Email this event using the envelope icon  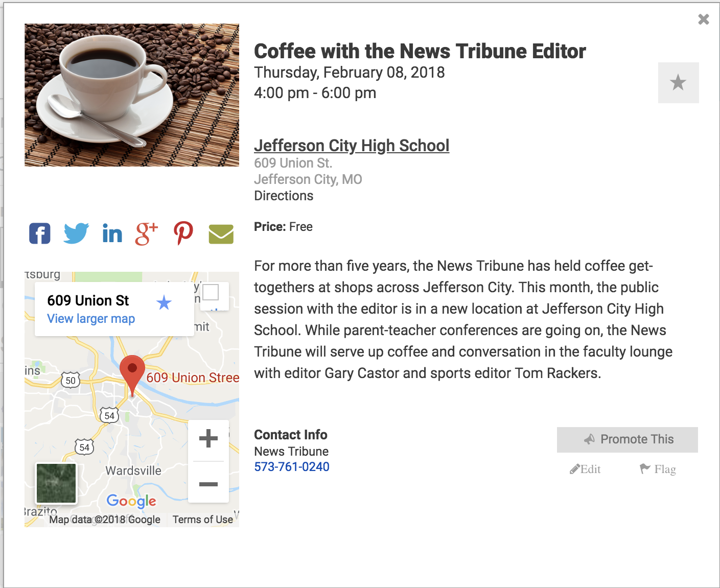point(220,234)
